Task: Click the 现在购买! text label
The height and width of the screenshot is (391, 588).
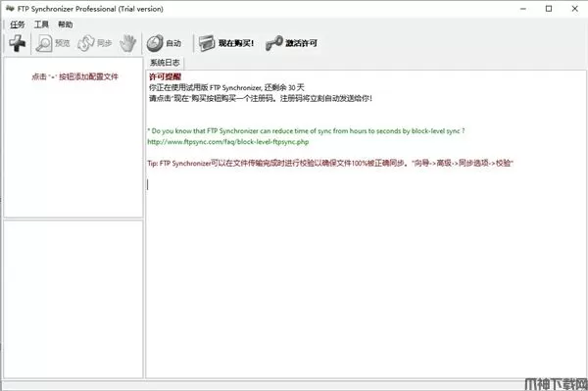Action: click(x=236, y=43)
